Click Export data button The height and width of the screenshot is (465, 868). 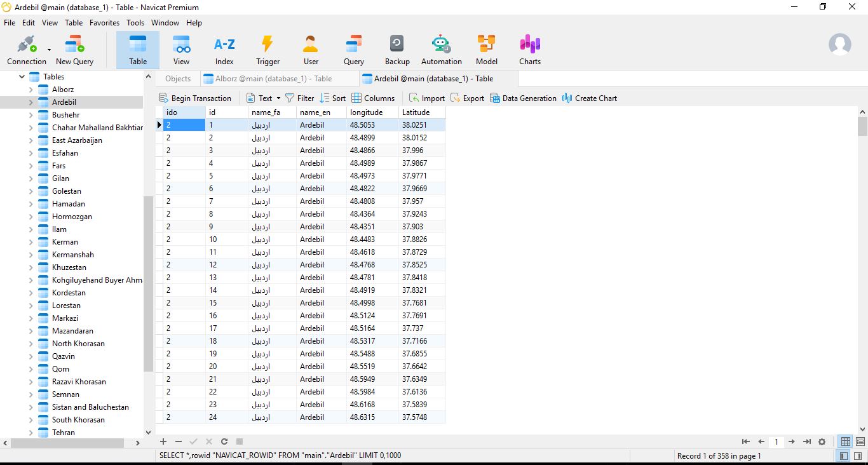pyautogui.click(x=467, y=98)
